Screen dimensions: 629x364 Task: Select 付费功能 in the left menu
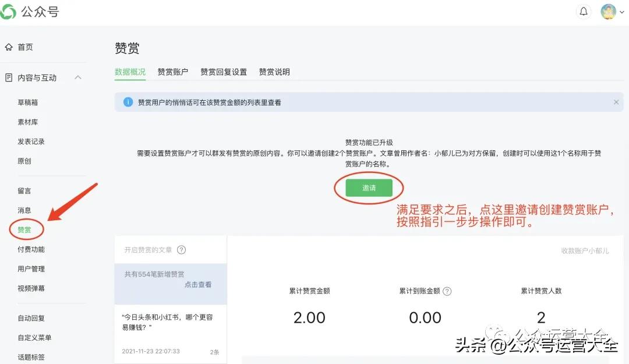tap(30, 249)
